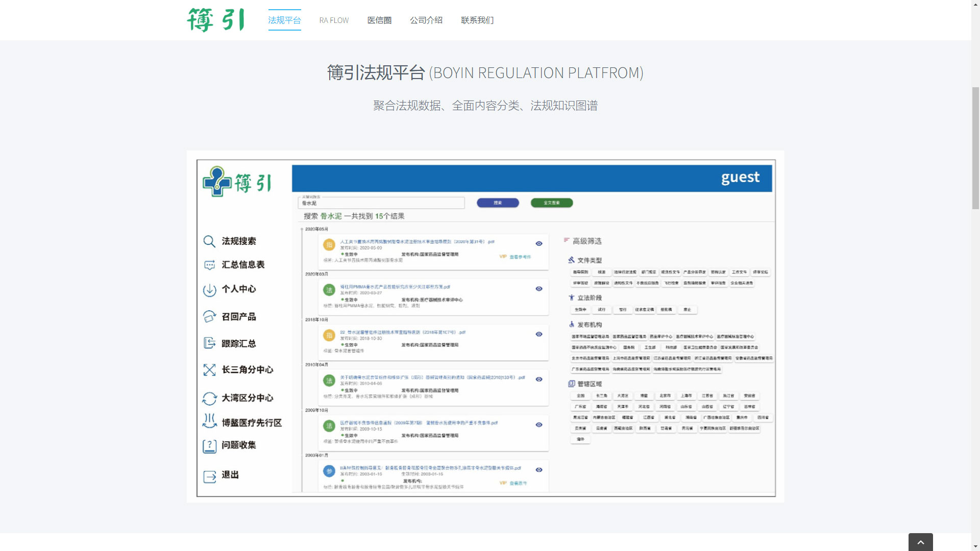Toggle the eye icon on the 2020-05-09 result
This screenshot has height=551, width=980.
539,243
